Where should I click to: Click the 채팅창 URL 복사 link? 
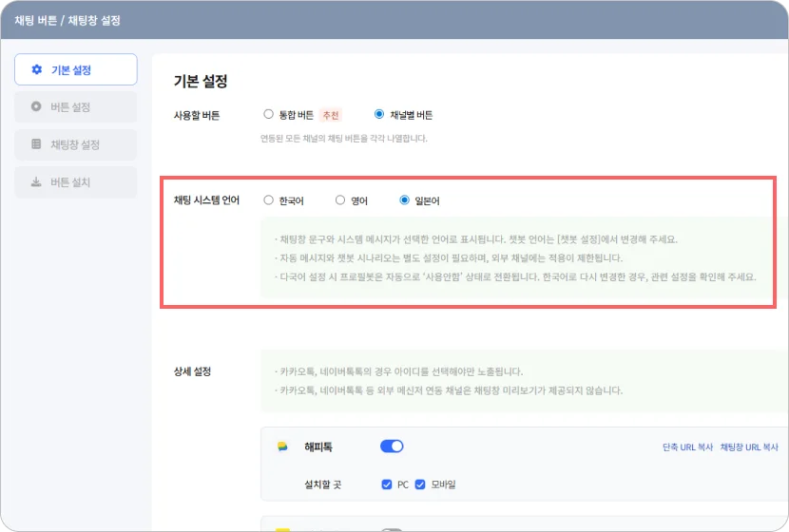pos(749,447)
